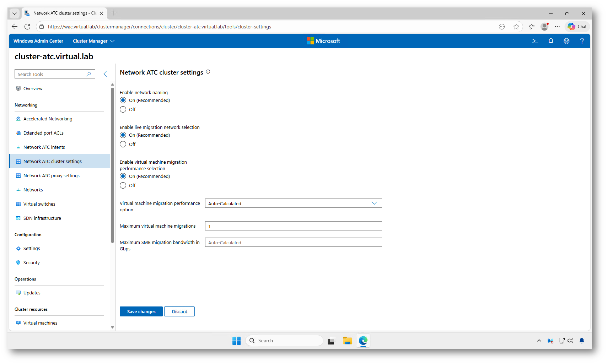Click the help question mark icon
Image resolution: width=607 pixels, height=364 pixels.
[582, 41]
